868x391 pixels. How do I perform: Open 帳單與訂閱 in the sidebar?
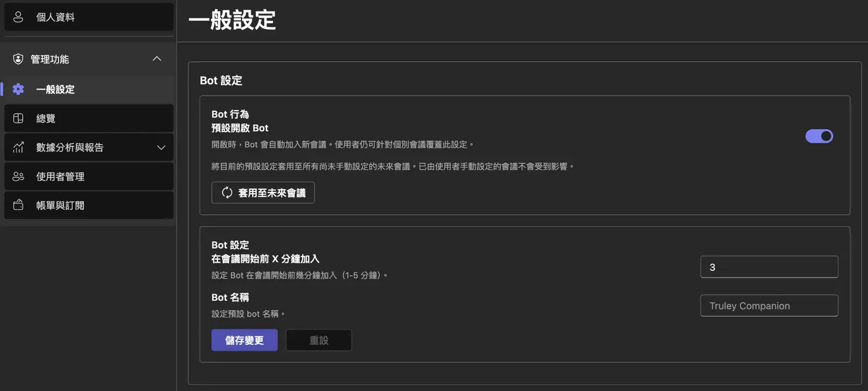(x=89, y=205)
